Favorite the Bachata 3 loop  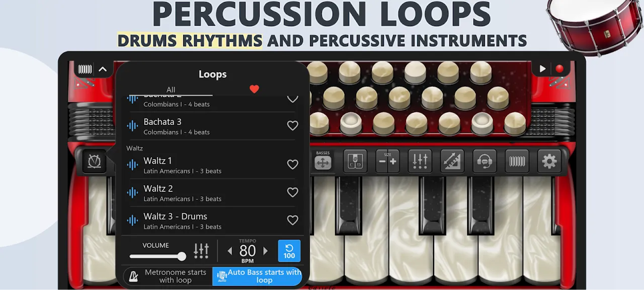pyautogui.click(x=292, y=126)
